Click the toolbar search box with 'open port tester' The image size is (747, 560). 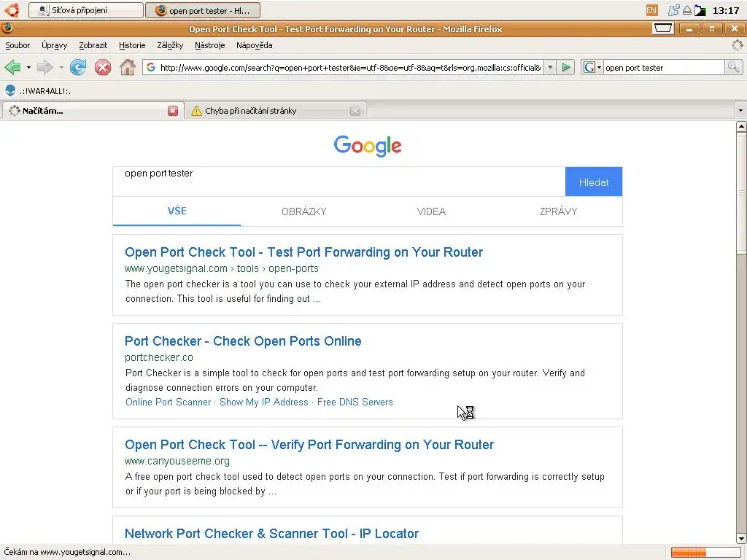664,67
